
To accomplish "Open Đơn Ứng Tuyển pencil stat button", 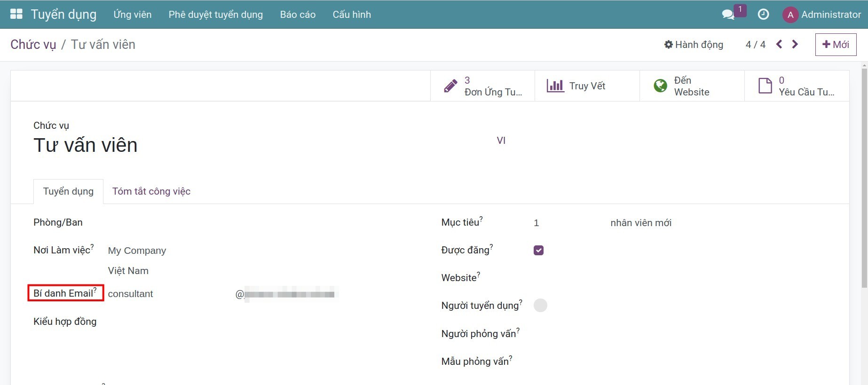I will 482,86.
